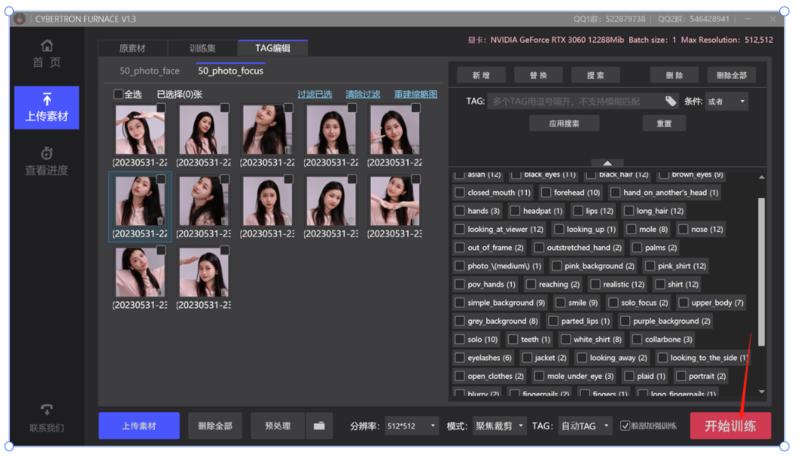
Task: Click the app logo in the title bar
Action: click(19, 19)
